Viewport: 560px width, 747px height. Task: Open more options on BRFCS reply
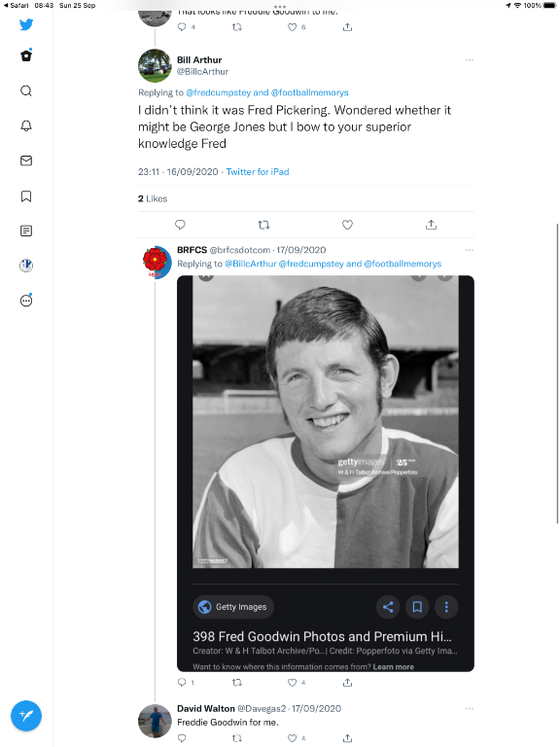[470, 250]
